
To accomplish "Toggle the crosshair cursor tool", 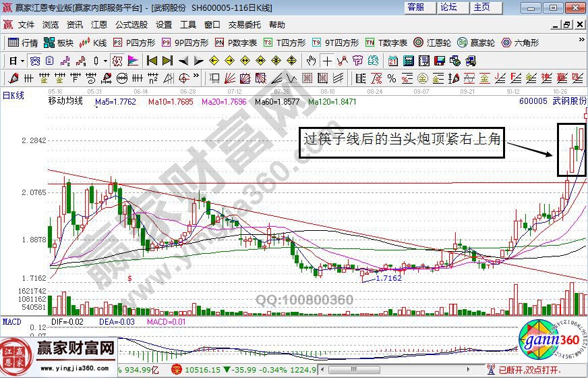I will 327,61.
